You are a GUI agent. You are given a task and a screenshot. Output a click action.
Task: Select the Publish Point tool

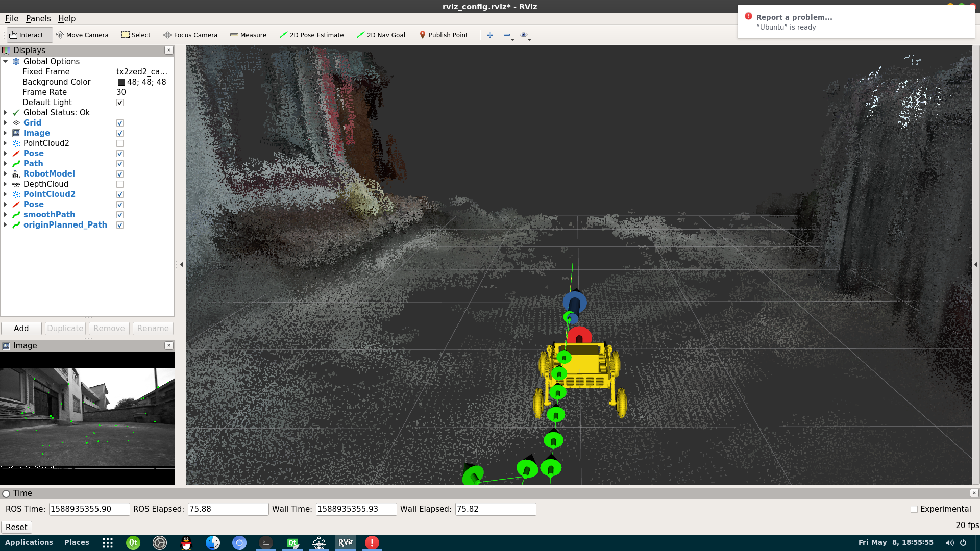pos(443,35)
